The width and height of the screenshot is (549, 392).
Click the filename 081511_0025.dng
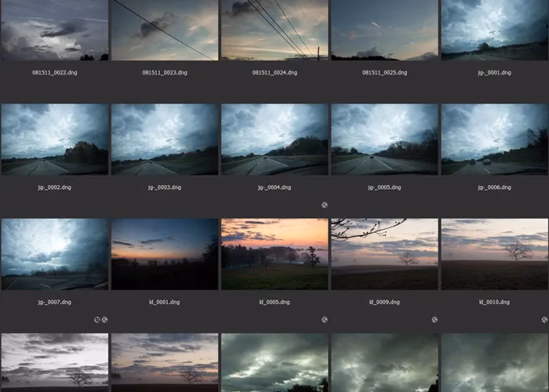point(384,73)
